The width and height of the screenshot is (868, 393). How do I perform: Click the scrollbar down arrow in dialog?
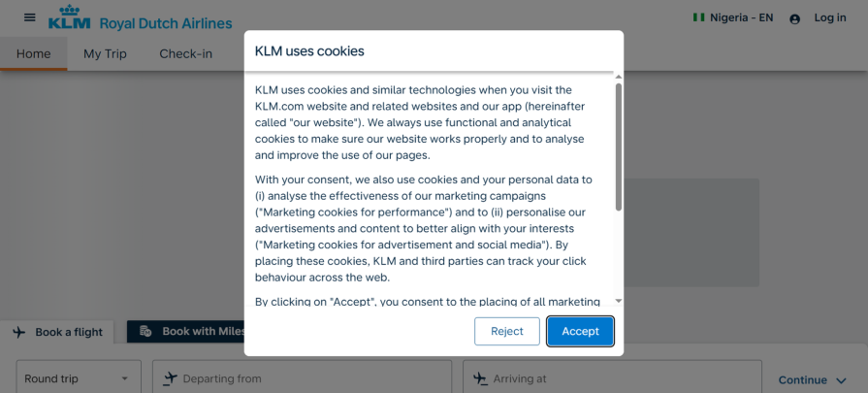tap(619, 301)
